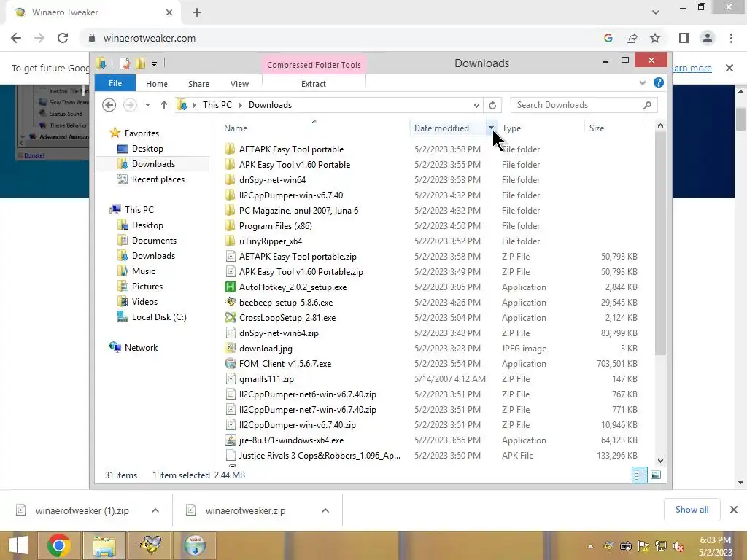The width and height of the screenshot is (747, 560).
Task: Open new Chrome tab plus button
Action: (197, 12)
